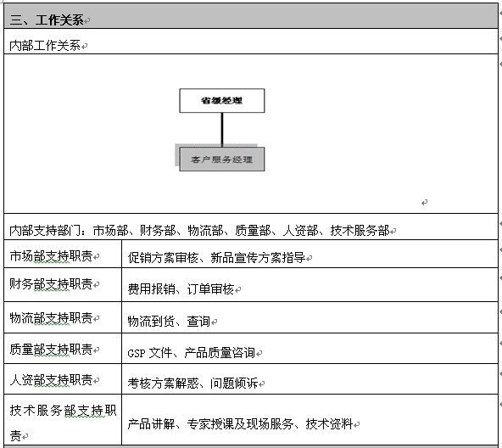Click the connector line between org boxes
The height and width of the screenshot is (448, 502).
coord(222,130)
